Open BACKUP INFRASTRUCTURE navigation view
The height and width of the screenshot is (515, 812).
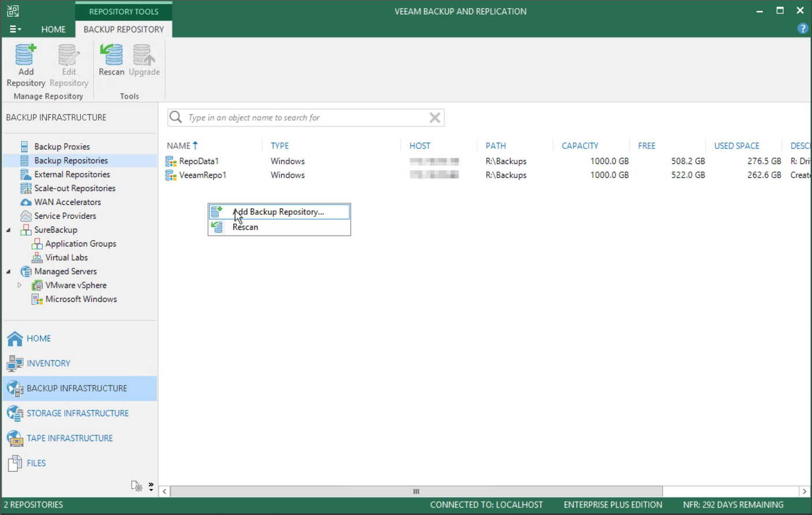click(x=80, y=389)
